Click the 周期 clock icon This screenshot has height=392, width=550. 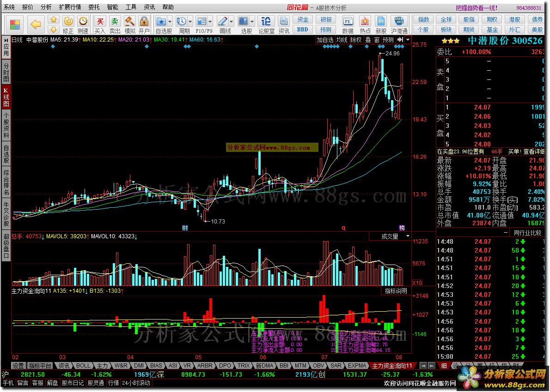coord(182,21)
